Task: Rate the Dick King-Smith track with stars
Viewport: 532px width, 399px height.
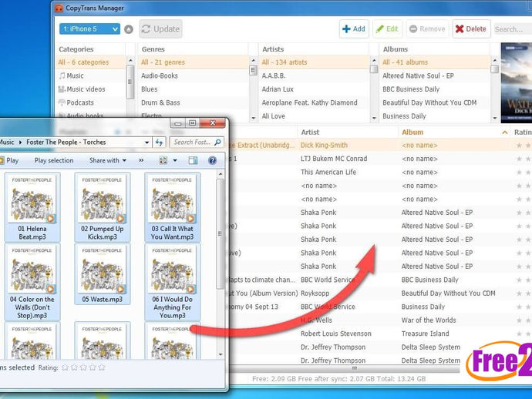Action: 524,146
